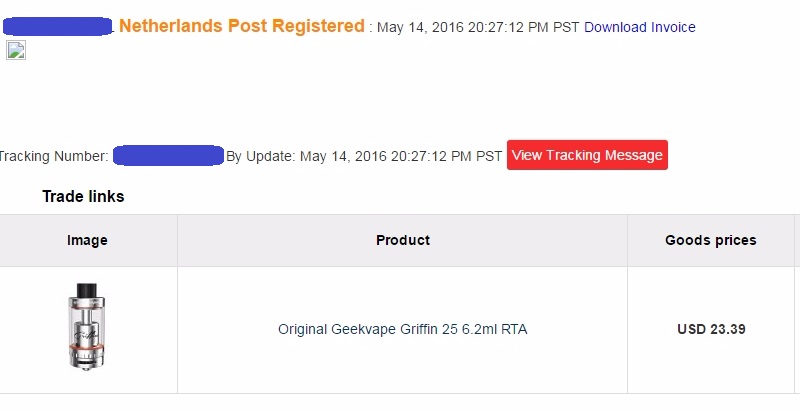
Task: Click the black drip tip on the tank image
Action: [x=86, y=290]
